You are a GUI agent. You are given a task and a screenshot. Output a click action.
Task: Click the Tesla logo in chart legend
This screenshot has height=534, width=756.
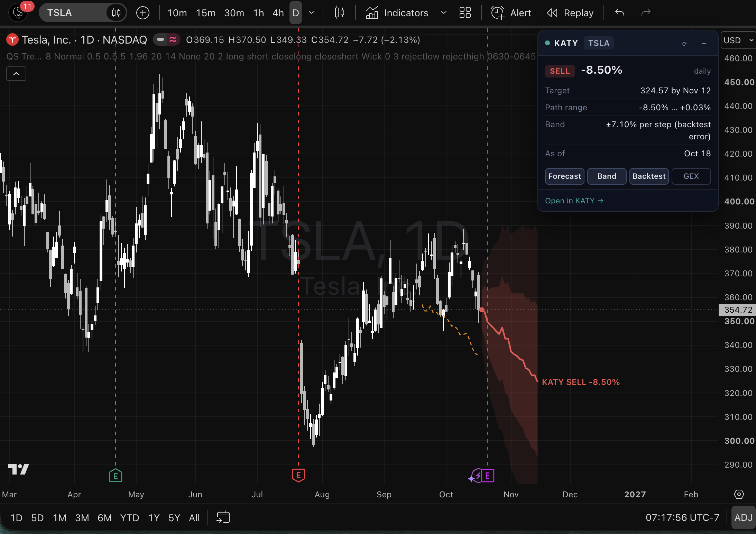(x=12, y=40)
